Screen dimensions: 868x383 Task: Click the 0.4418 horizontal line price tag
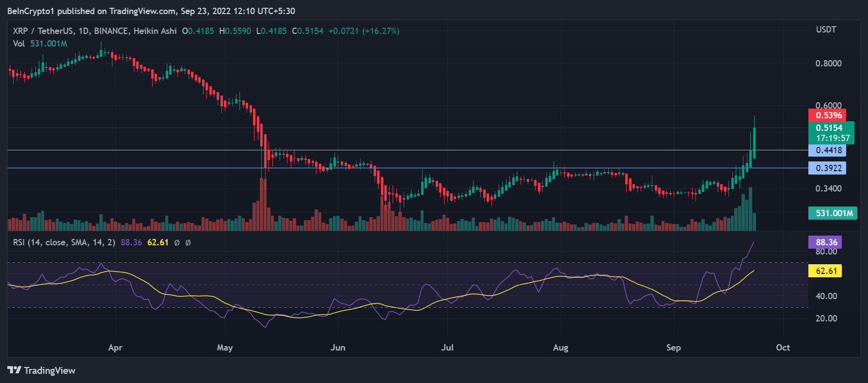(x=827, y=150)
